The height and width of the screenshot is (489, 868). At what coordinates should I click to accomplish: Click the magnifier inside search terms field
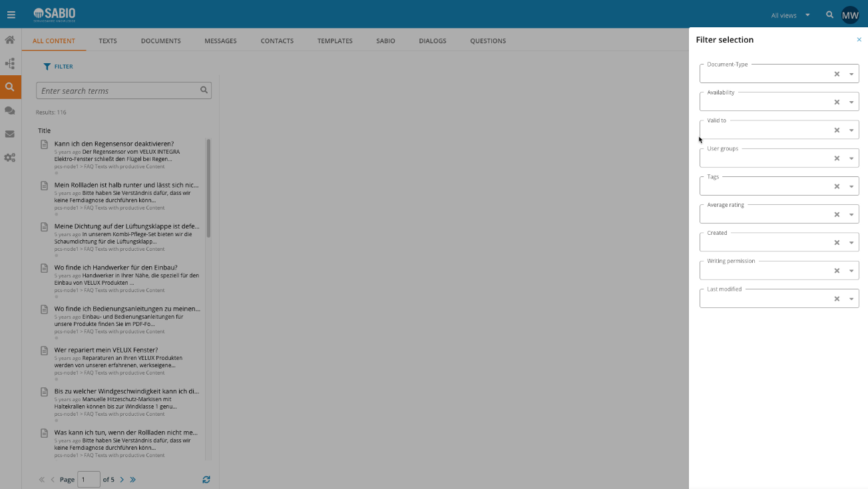(x=204, y=90)
